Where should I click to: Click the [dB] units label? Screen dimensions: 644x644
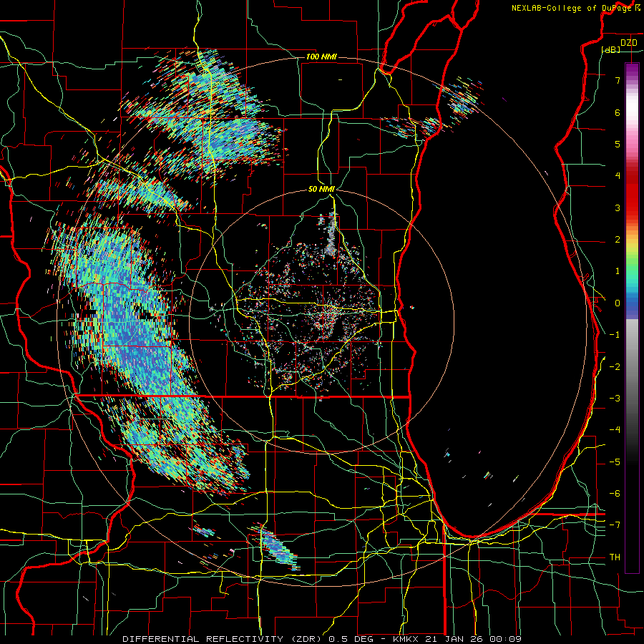[611, 49]
